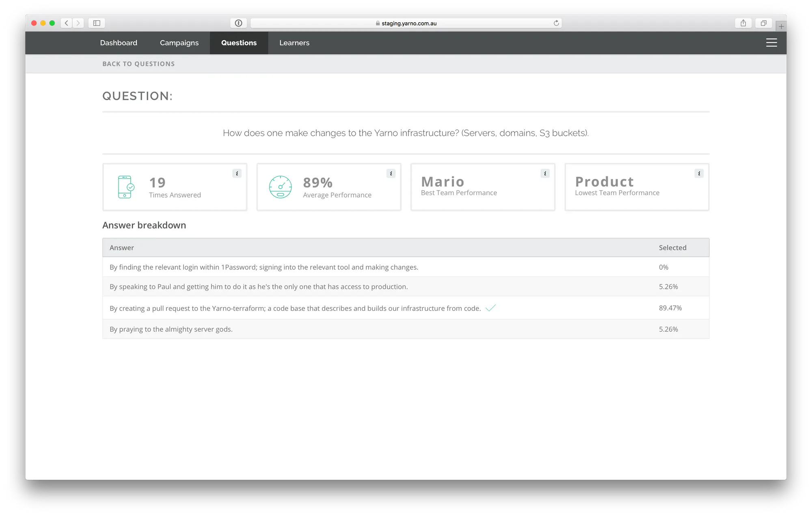
Task: Toggle the Safari sidebar
Action: 97,23
